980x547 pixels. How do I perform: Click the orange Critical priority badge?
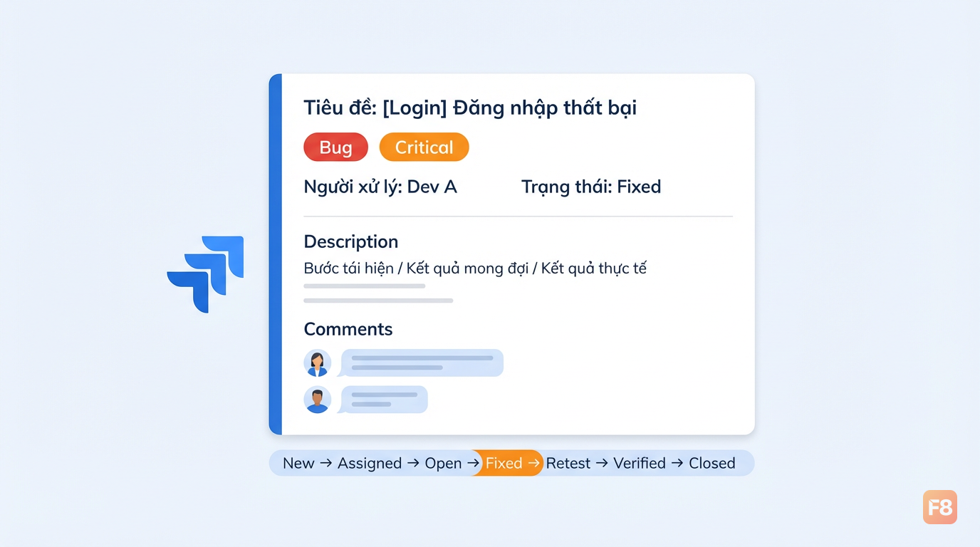point(424,147)
